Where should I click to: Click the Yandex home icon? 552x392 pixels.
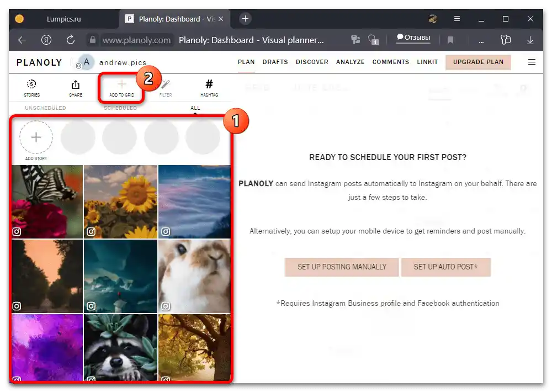pyautogui.click(x=46, y=40)
